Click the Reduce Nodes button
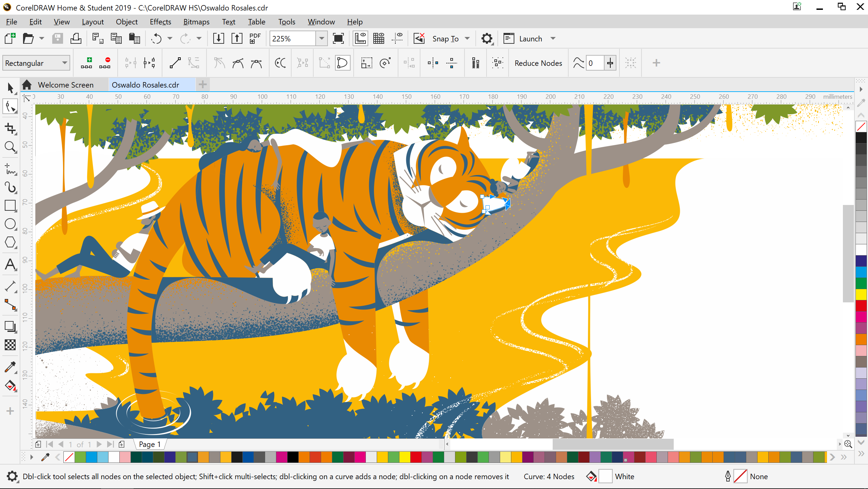 tap(537, 63)
